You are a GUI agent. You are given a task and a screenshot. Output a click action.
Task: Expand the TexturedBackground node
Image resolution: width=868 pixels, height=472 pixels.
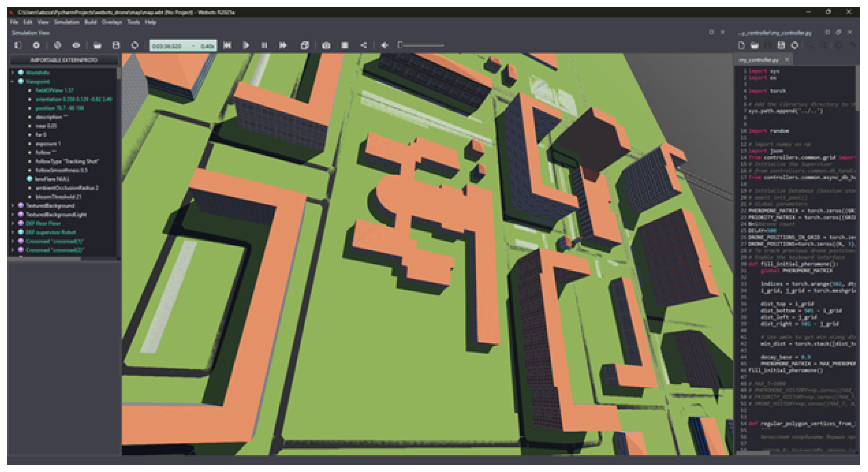click(13, 206)
